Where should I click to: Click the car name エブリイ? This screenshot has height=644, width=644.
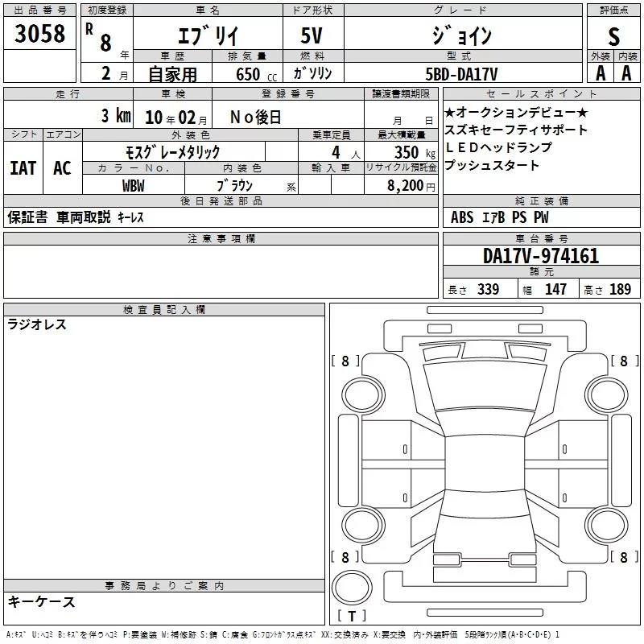[x=205, y=36]
